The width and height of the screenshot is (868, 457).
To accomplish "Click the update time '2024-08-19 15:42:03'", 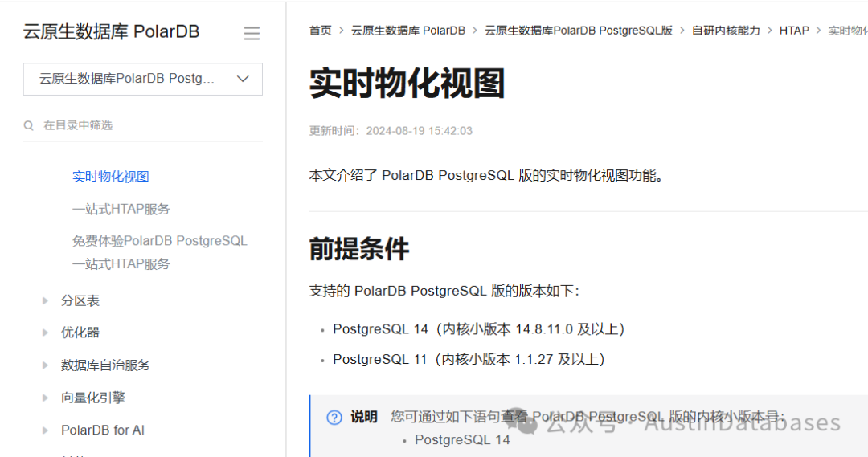I will click(419, 131).
